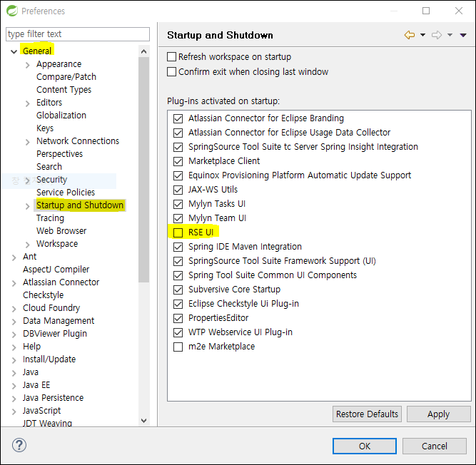The image size is (476, 465).
Task: Click the tree scrollbar up arrow
Action: click(144, 51)
